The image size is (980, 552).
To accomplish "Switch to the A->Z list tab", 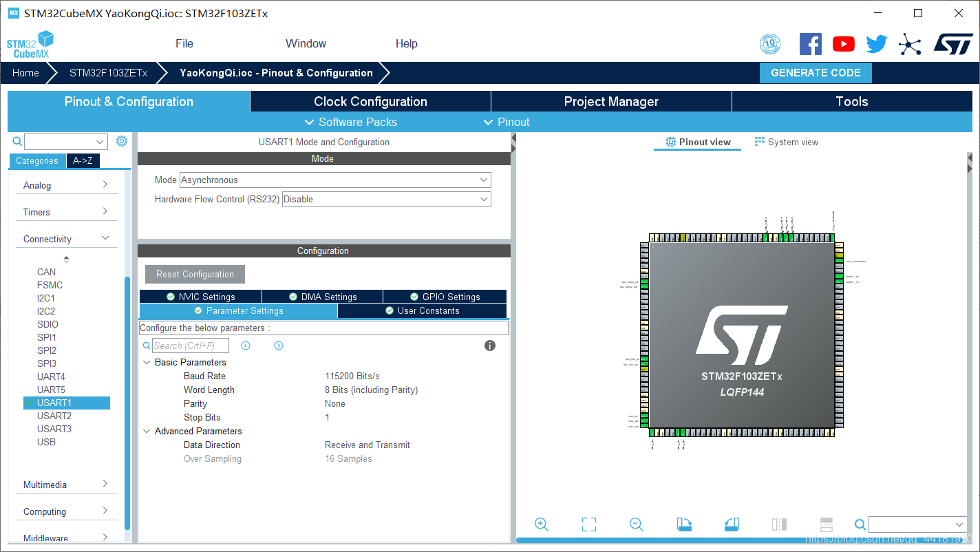I will [x=83, y=160].
